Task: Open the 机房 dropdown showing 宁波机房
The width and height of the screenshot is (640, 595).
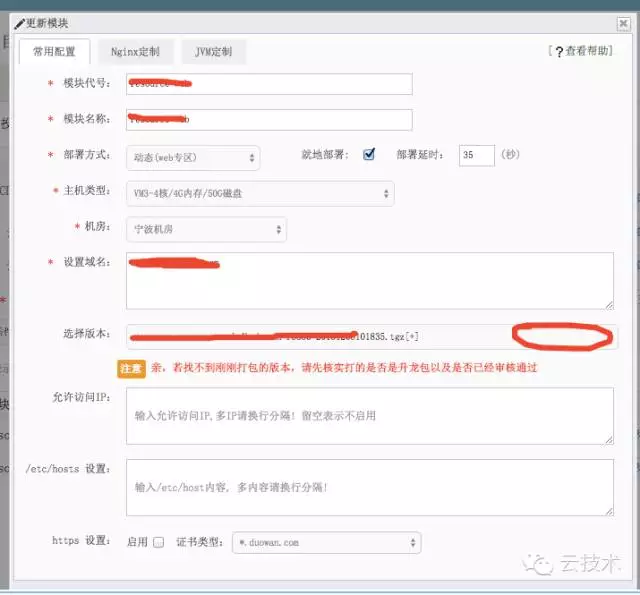Action: [x=207, y=229]
